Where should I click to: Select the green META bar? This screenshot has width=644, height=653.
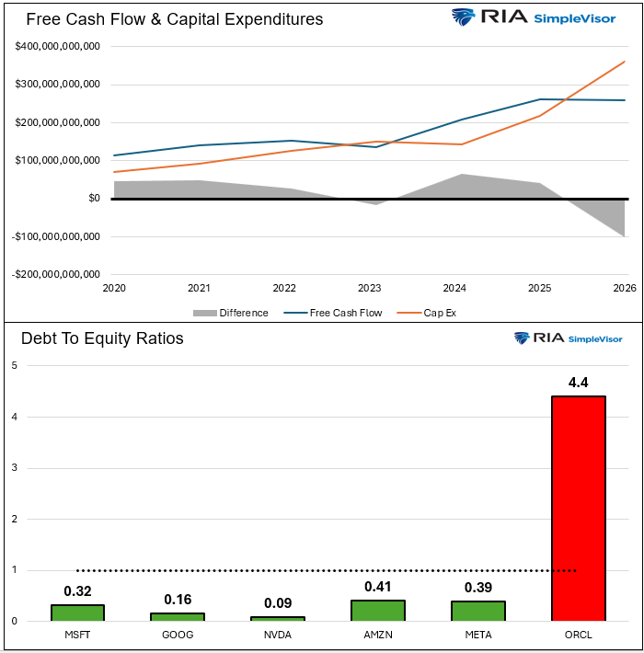coord(477,611)
